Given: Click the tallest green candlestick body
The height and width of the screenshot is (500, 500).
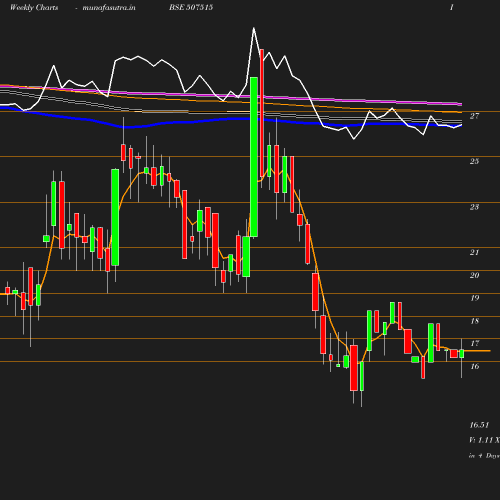Looking at the screenshot, I should coord(254,157).
